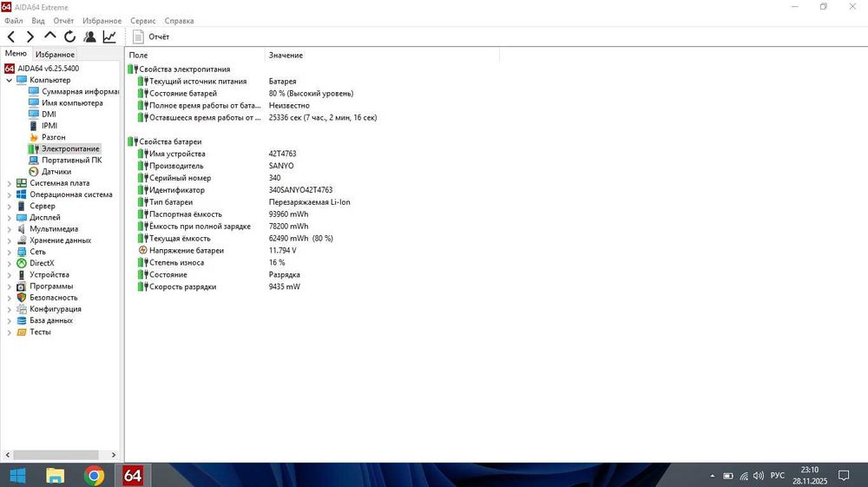Expand the Сервер node
This screenshot has width=868, height=487.
[x=9, y=206]
